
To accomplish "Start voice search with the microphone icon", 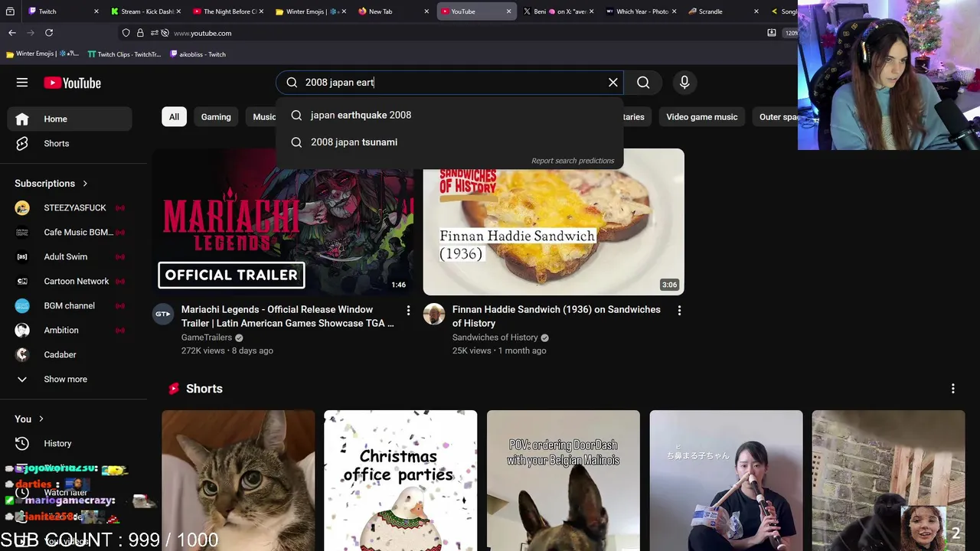I will (684, 83).
